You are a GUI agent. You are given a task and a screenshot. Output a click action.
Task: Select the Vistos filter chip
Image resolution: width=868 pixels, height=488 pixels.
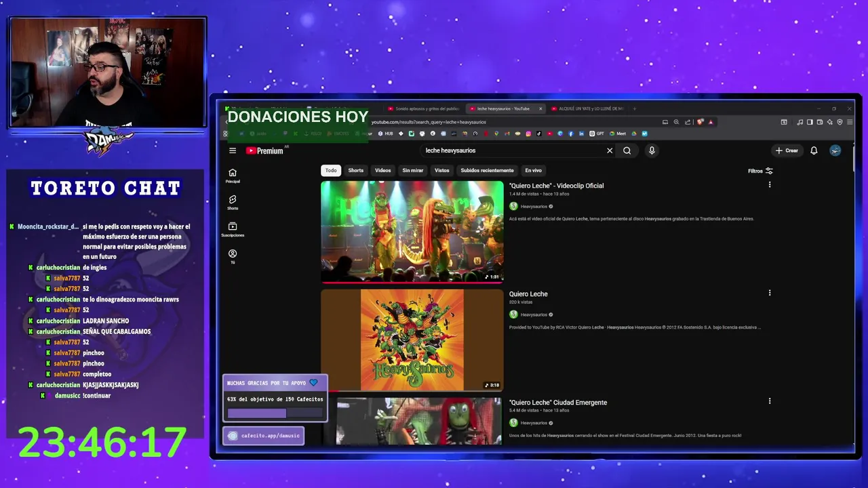tap(442, 171)
